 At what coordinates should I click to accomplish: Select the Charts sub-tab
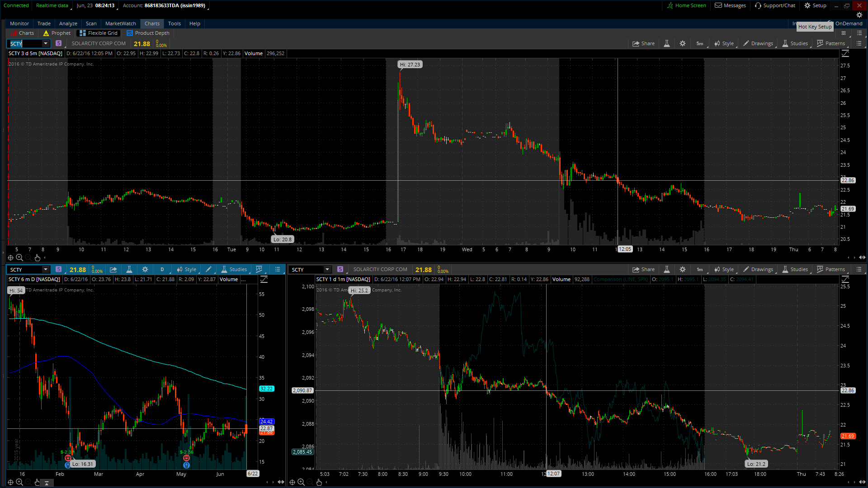pos(22,33)
